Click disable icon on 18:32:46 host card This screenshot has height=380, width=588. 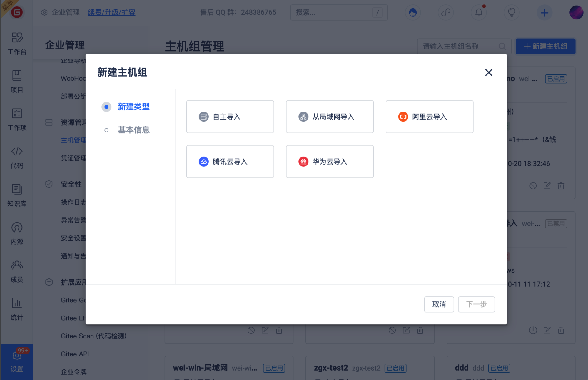tap(533, 186)
